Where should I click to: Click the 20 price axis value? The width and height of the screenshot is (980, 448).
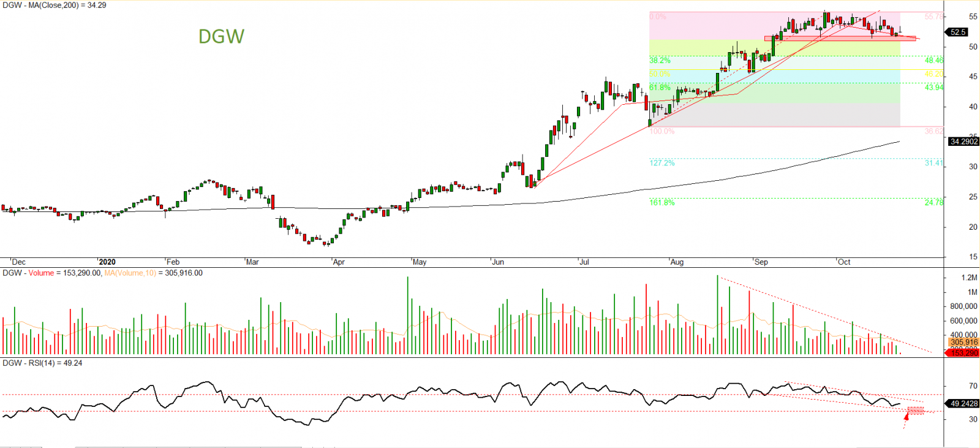point(973,227)
